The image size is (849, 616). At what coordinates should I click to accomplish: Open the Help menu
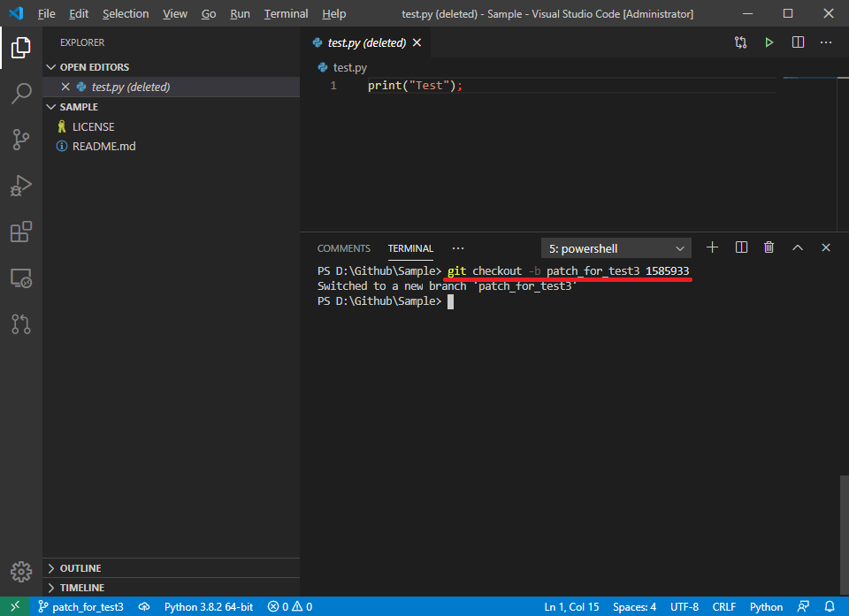coord(334,13)
